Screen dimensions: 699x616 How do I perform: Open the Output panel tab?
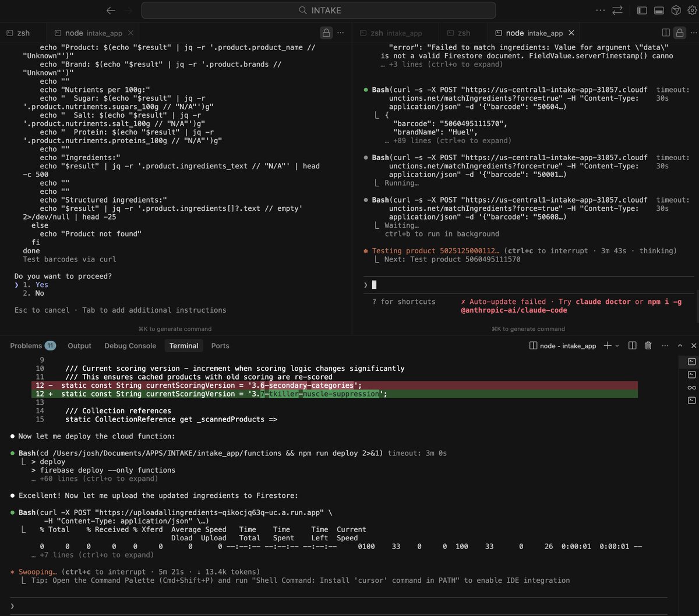tap(80, 345)
